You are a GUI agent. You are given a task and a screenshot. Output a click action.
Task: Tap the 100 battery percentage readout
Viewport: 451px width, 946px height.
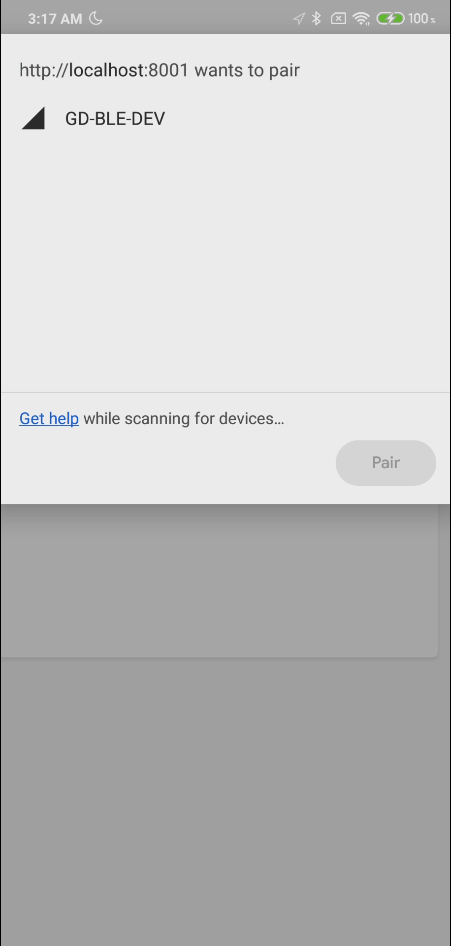click(421, 19)
